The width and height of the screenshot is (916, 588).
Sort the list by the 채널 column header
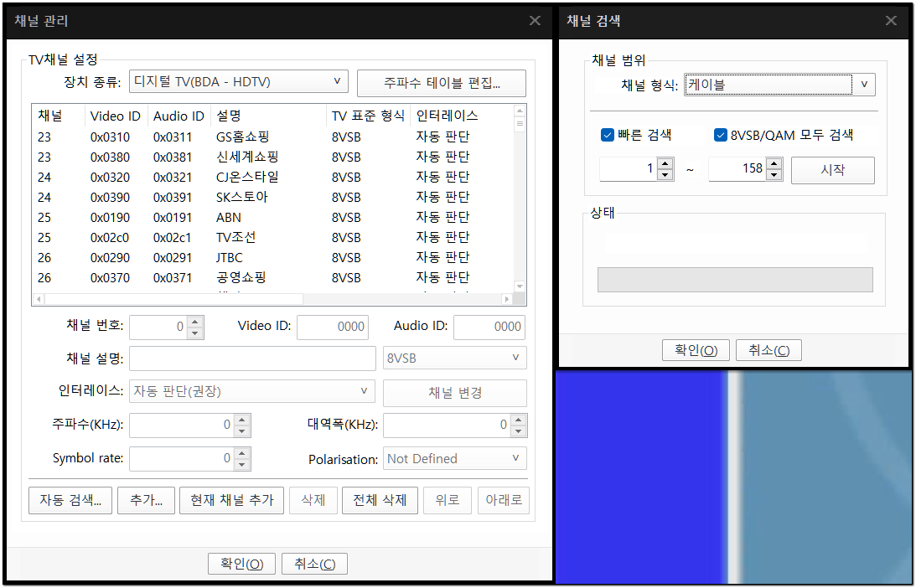[59, 116]
